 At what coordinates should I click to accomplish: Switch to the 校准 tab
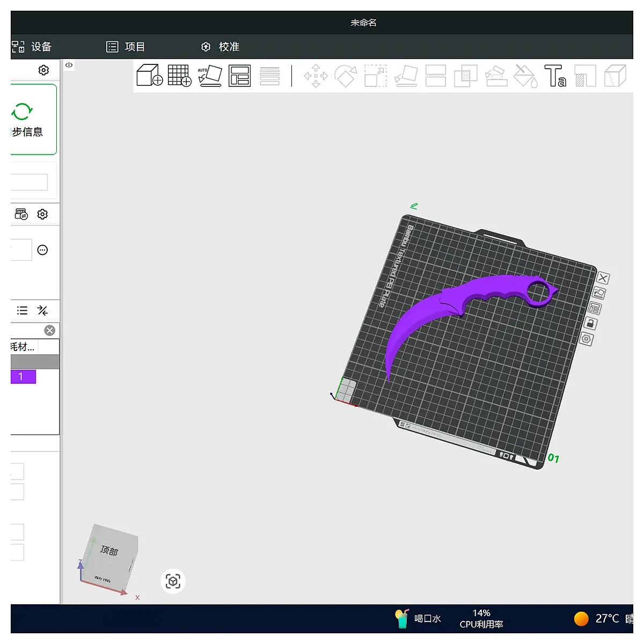[x=220, y=47]
